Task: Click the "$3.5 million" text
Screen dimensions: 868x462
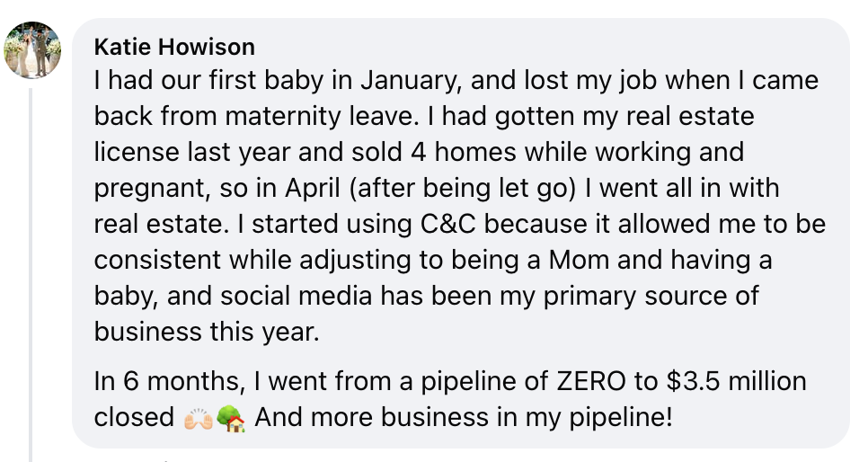Action: point(736,382)
